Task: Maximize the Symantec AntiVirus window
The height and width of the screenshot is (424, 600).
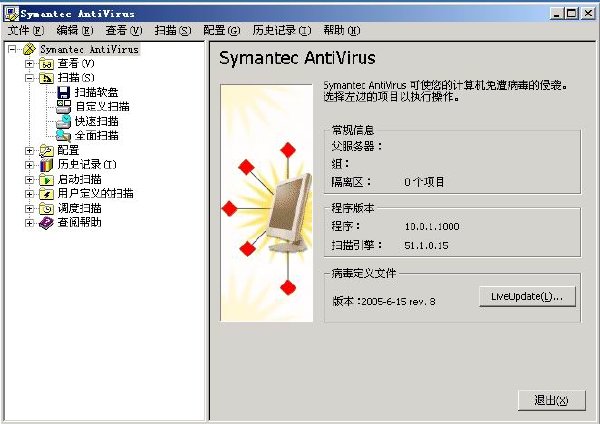Action: [x=571, y=14]
